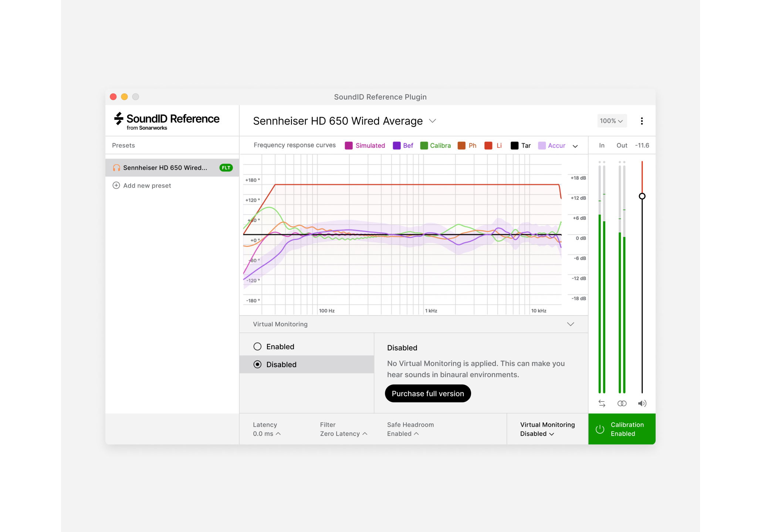761x532 pixels.
Task: Select the Sennheiser HD 650 Wired preset
Action: coord(172,168)
